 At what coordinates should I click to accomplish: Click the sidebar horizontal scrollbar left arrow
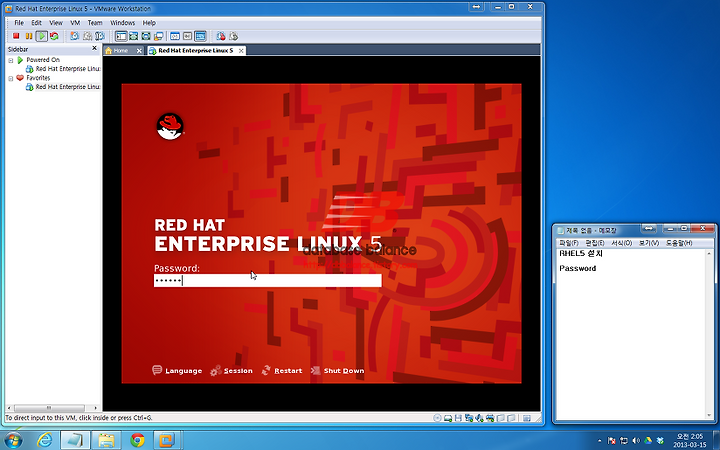click(9, 408)
